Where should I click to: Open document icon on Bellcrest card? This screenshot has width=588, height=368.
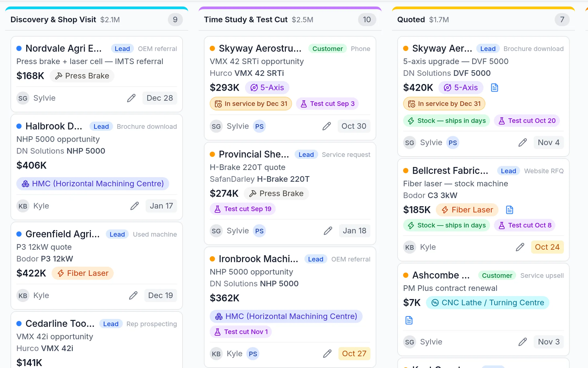[x=509, y=210]
